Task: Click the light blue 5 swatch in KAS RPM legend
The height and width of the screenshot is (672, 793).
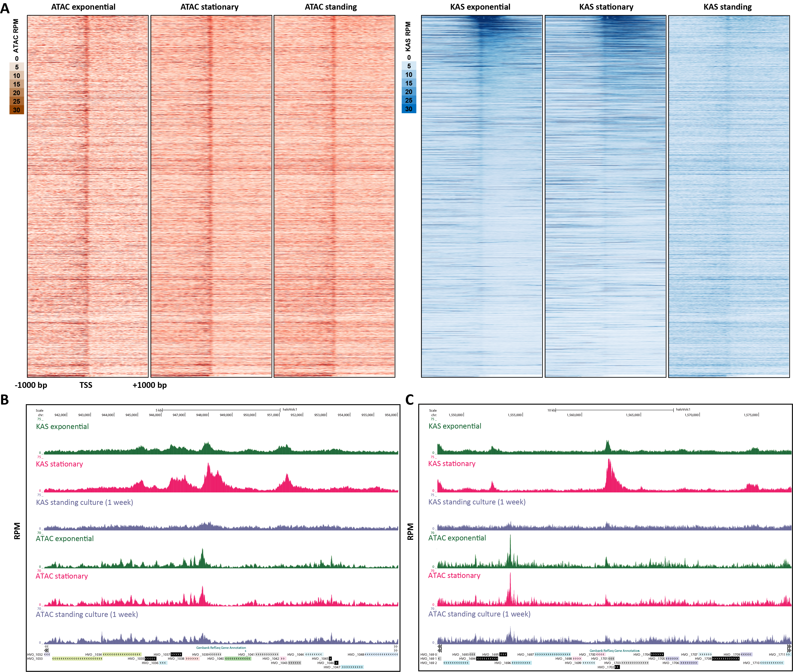Action: [409, 66]
